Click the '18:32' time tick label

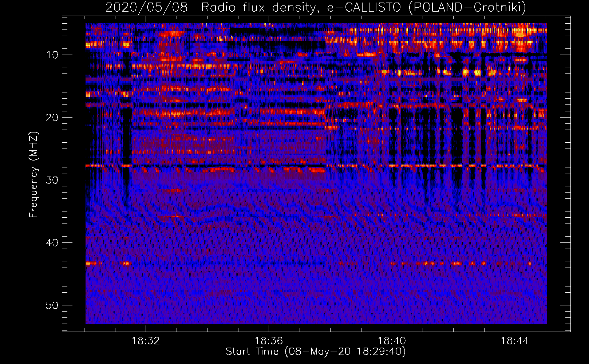[x=146, y=341]
